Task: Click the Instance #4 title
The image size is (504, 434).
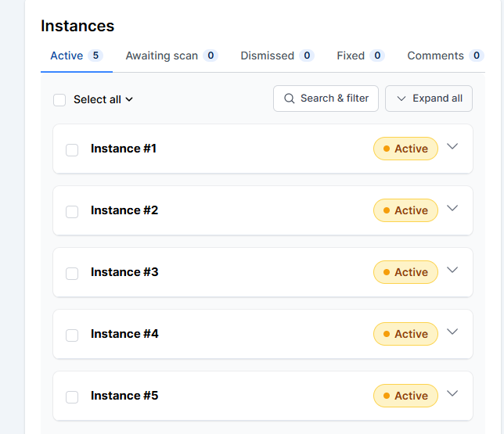Action: point(124,334)
